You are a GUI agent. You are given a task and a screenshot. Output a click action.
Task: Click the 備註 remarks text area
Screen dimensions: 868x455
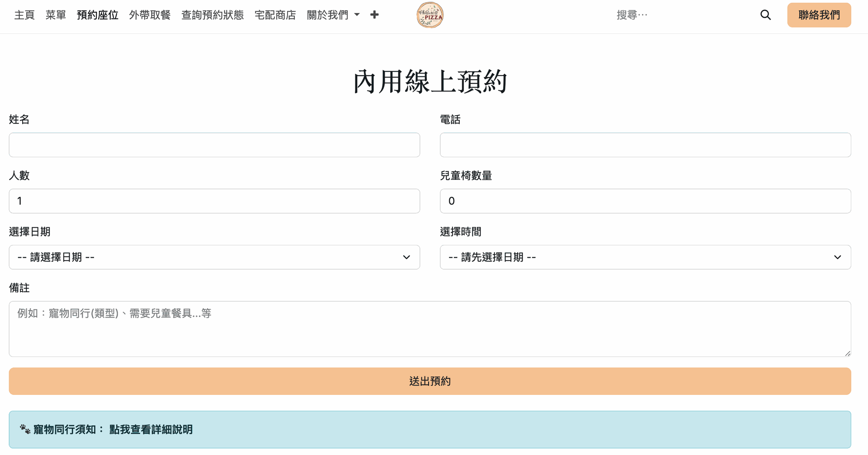point(429,329)
